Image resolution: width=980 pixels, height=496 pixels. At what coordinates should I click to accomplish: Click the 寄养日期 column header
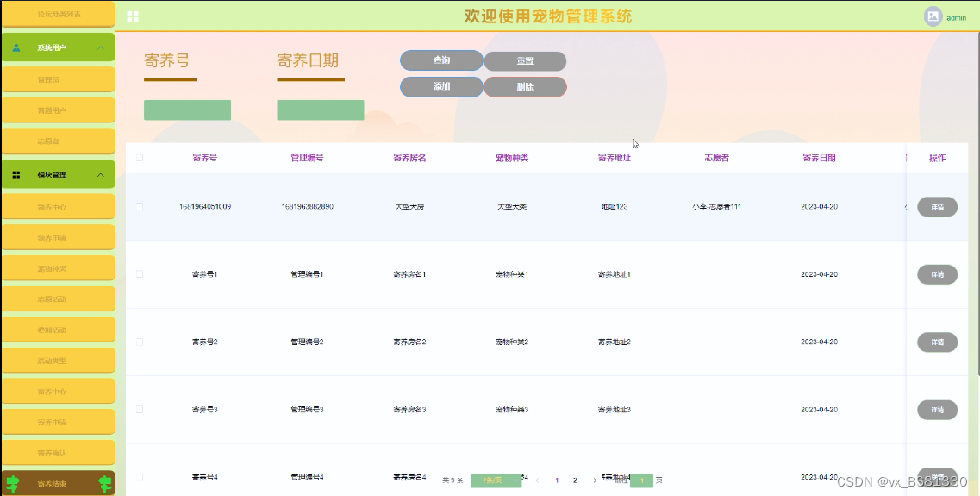point(820,158)
